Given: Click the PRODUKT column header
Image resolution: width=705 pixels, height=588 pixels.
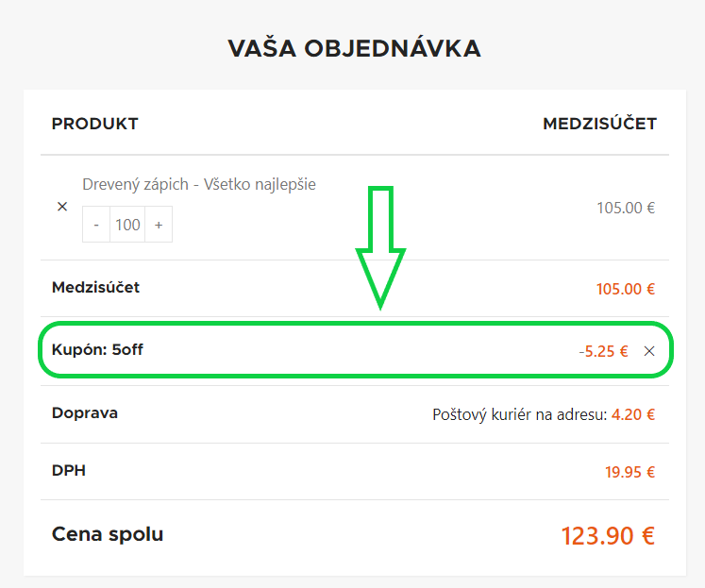Looking at the screenshot, I should pos(95,124).
